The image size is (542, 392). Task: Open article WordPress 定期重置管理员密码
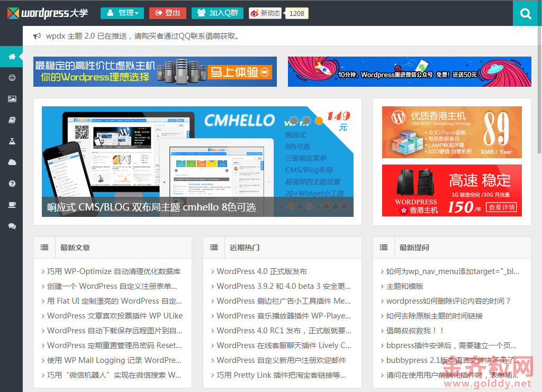click(x=114, y=346)
